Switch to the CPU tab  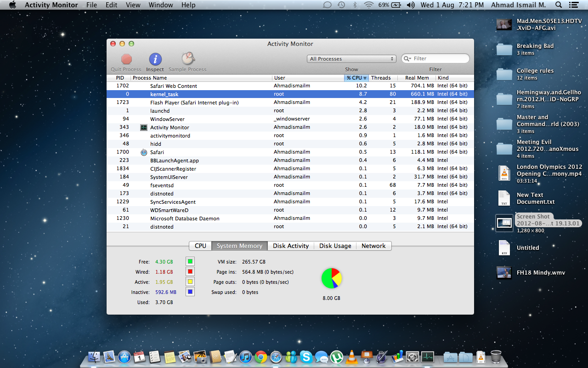(x=200, y=246)
